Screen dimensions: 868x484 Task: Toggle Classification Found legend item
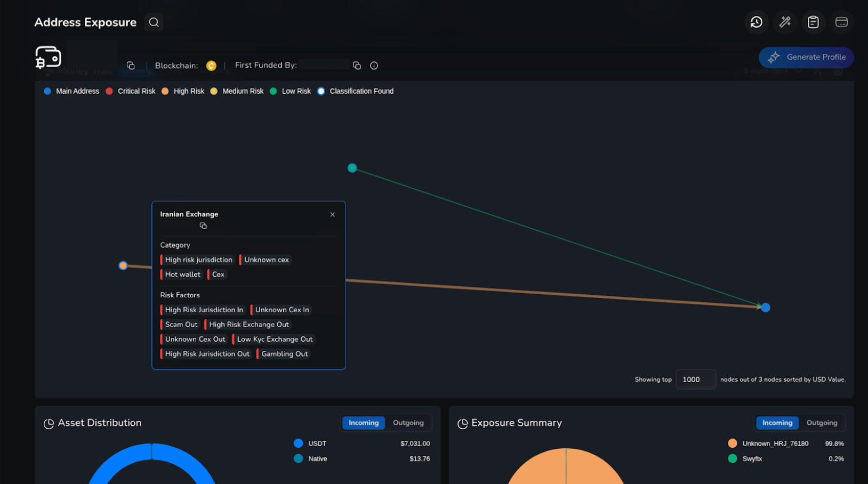(x=356, y=91)
